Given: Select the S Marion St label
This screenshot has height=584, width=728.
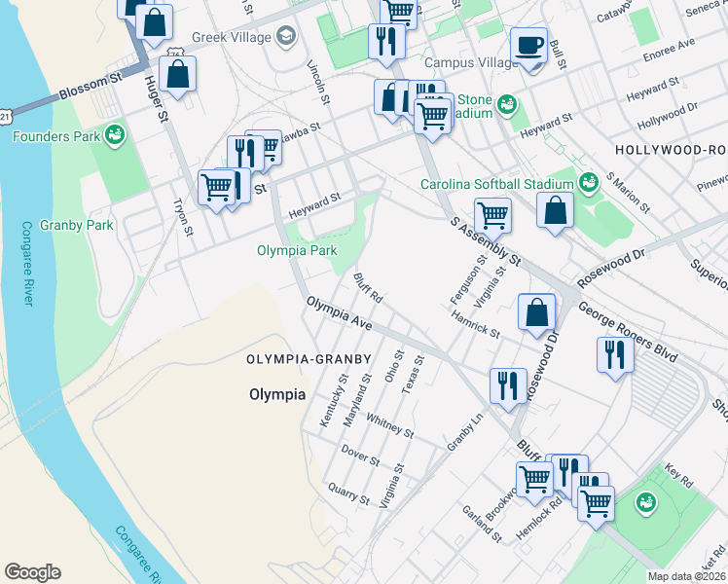Looking at the screenshot, I should pyautogui.click(x=628, y=193).
